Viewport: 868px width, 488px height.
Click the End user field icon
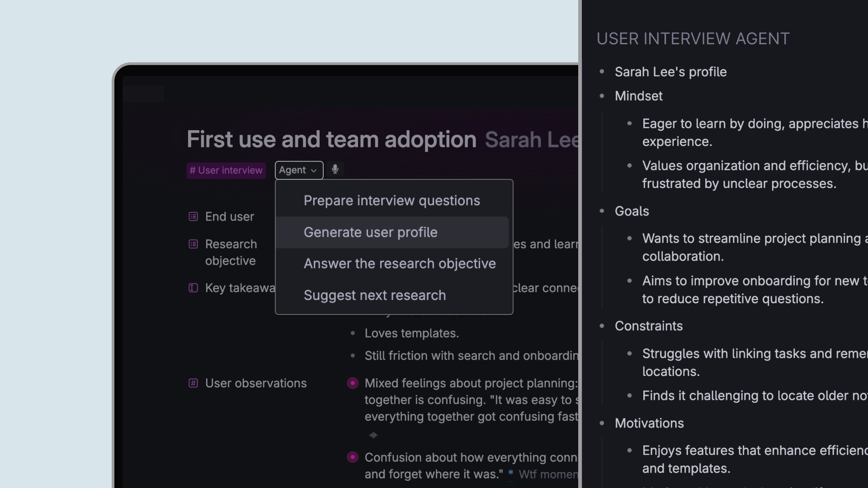pos(193,217)
